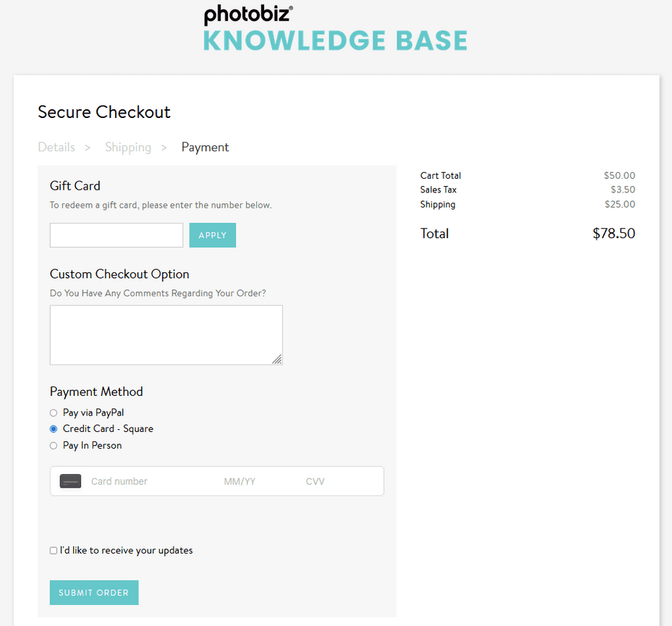This screenshot has width=672, height=626.
Task: Click the KNOWLEDGE BASE heading
Action: [x=334, y=41]
